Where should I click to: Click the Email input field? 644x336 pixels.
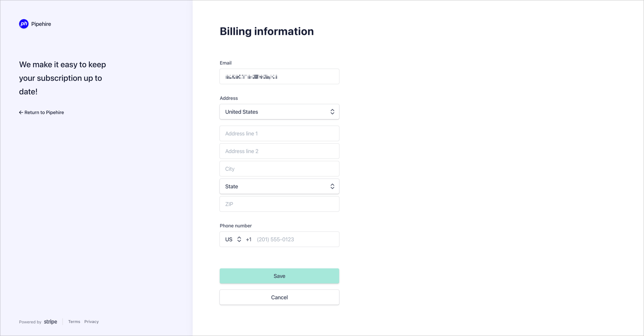coord(279,76)
